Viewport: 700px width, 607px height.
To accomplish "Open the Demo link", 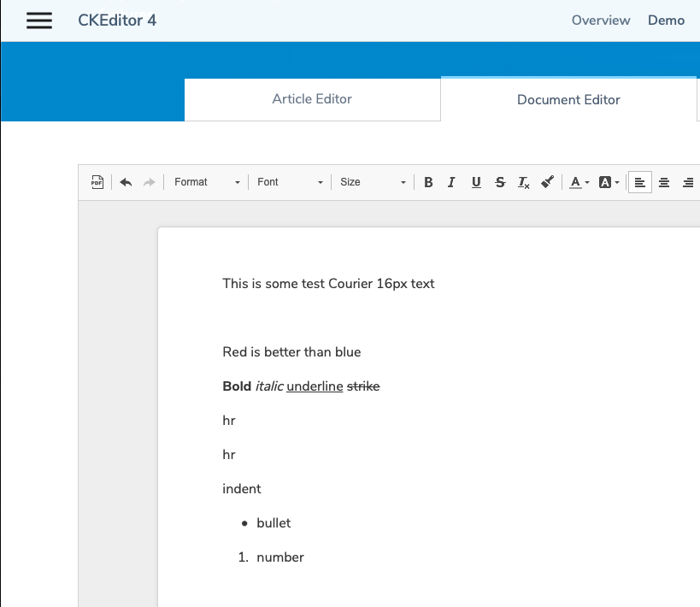I will 666,21.
